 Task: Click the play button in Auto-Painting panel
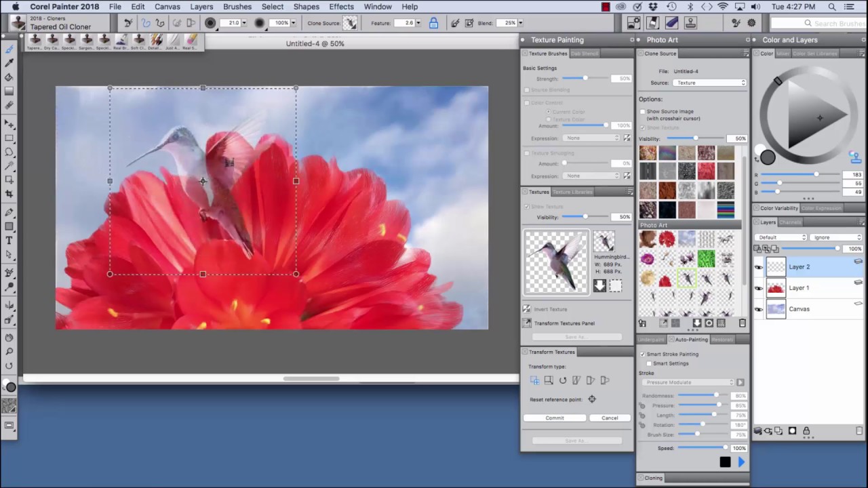click(x=741, y=462)
